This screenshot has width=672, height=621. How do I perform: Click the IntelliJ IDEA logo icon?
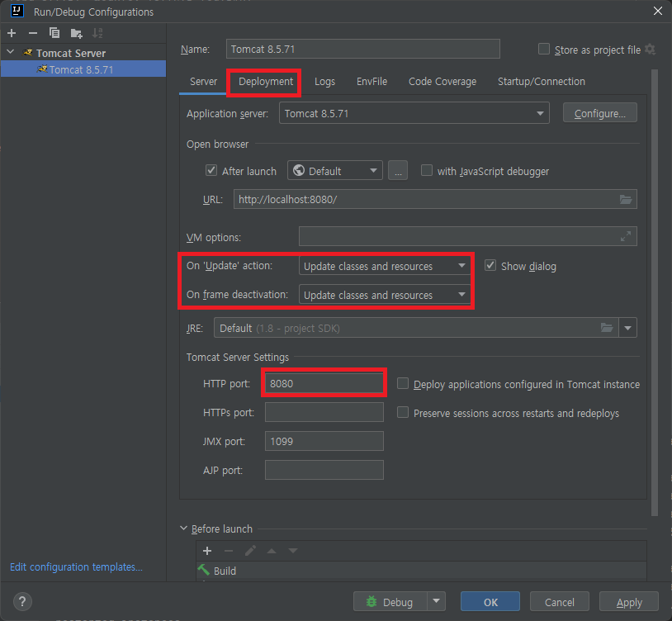pos(17,11)
